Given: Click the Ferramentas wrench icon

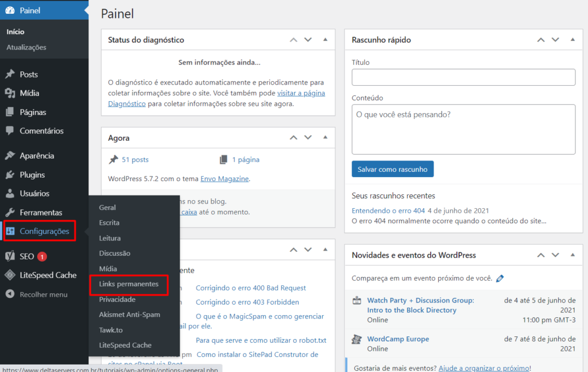Looking at the screenshot, I should pyautogui.click(x=10, y=213).
